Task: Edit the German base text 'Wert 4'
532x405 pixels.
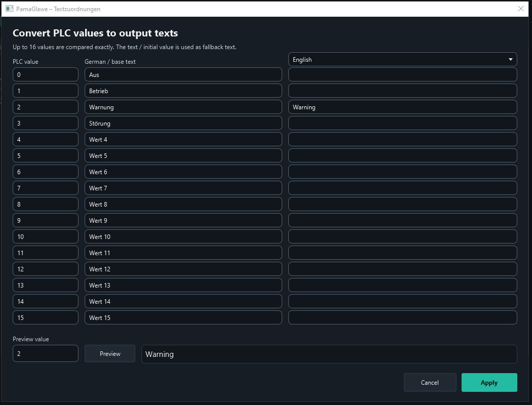Action: (x=183, y=139)
